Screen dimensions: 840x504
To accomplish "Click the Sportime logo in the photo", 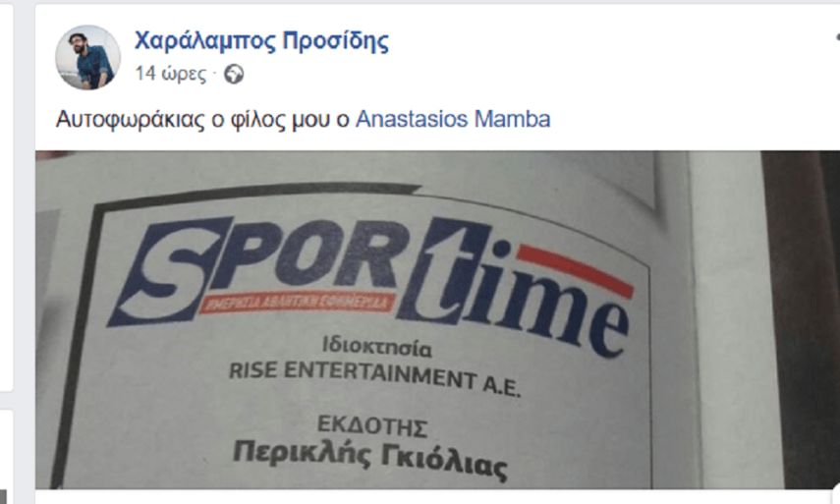I will click(x=369, y=284).
